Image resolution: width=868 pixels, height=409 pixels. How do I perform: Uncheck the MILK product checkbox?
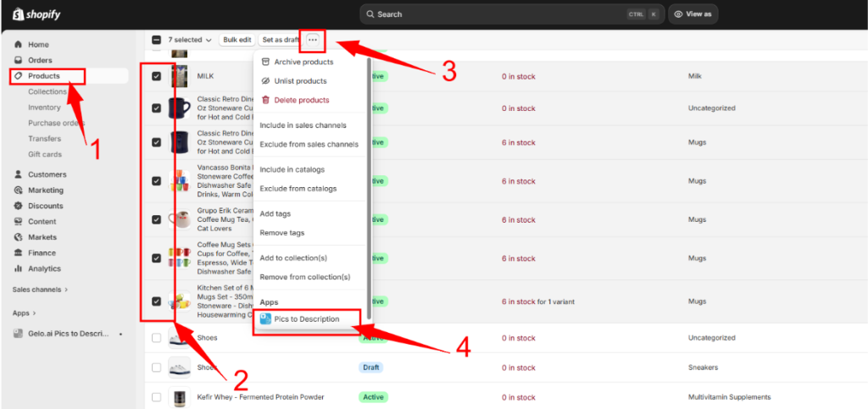tap(156, 76)
